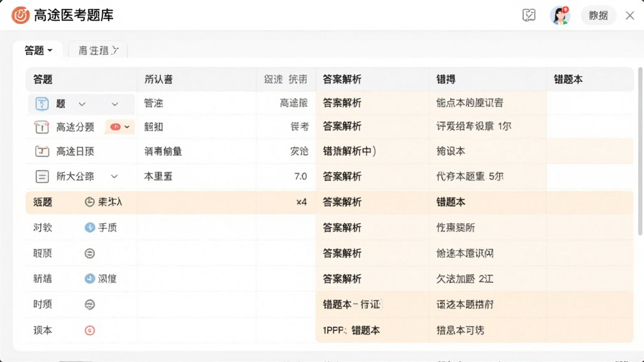Image resolution: width=644 pixels, height=362 pixels.
Task: Select the 本重置 cell
Action: coord(158,177)
